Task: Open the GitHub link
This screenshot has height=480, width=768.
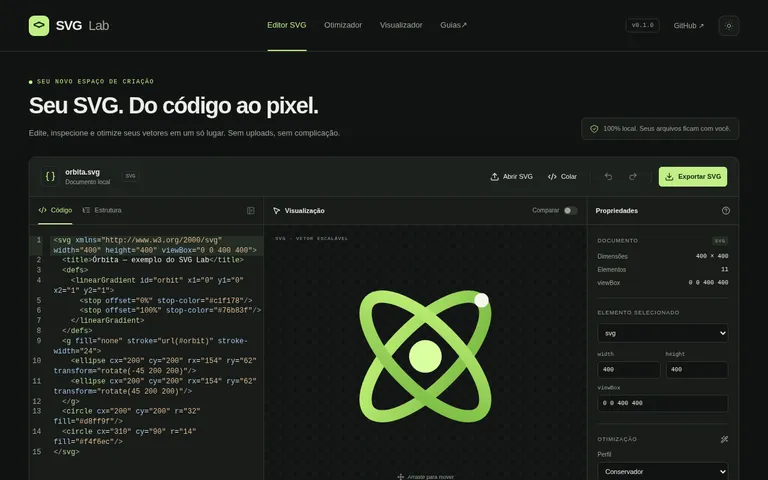Action: (688, 25)
